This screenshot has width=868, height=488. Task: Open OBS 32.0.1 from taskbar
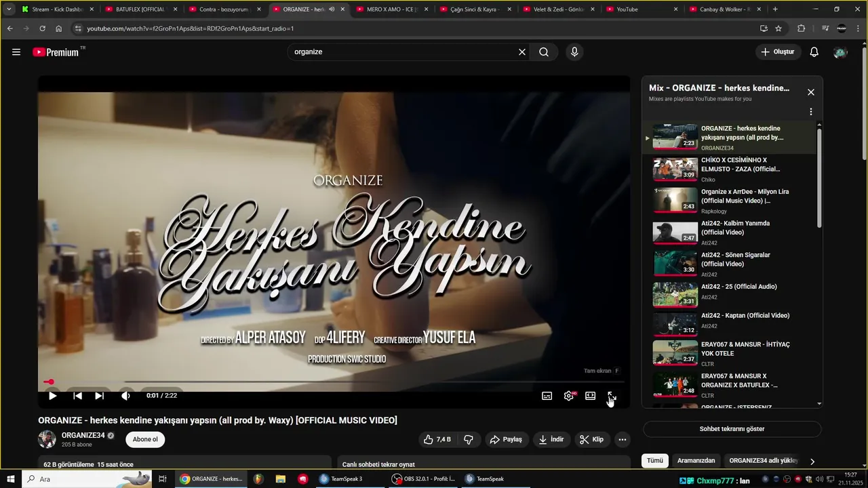pos(424,479)
